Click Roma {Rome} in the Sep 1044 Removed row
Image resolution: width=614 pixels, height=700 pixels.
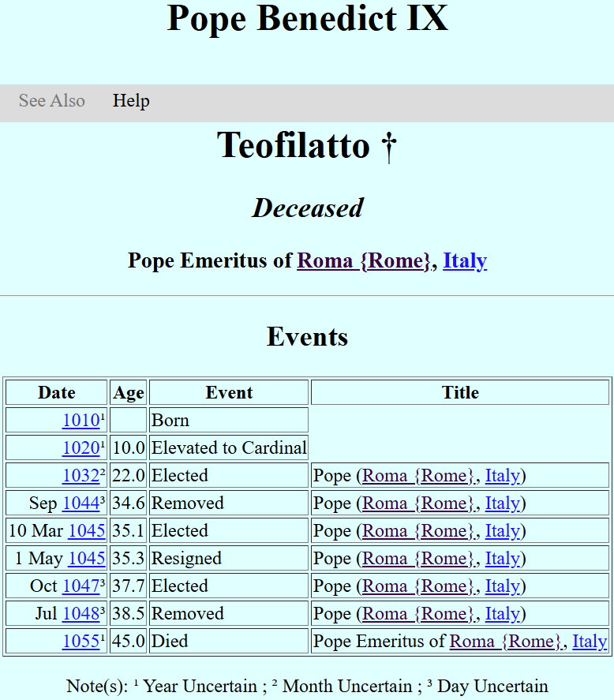[417, 503]
